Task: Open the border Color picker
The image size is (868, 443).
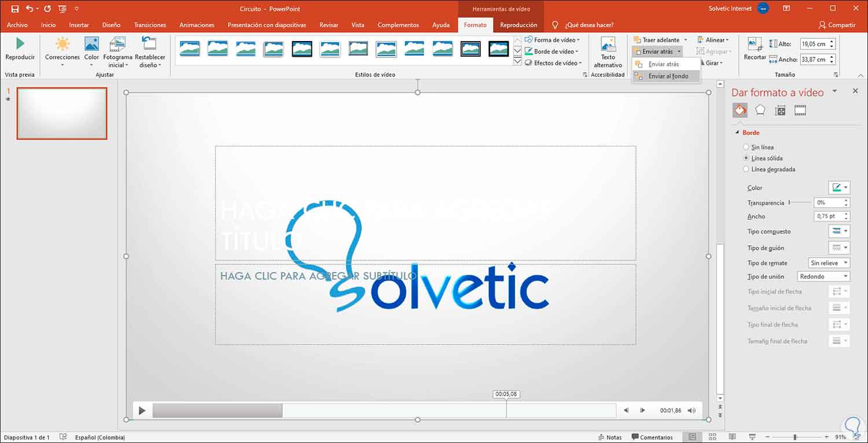Action: tap(839, 187)
